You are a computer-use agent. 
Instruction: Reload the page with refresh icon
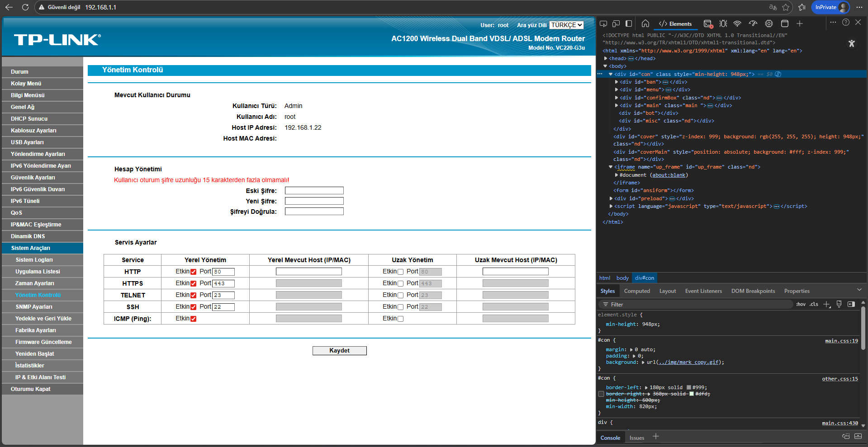coord(25,7)
